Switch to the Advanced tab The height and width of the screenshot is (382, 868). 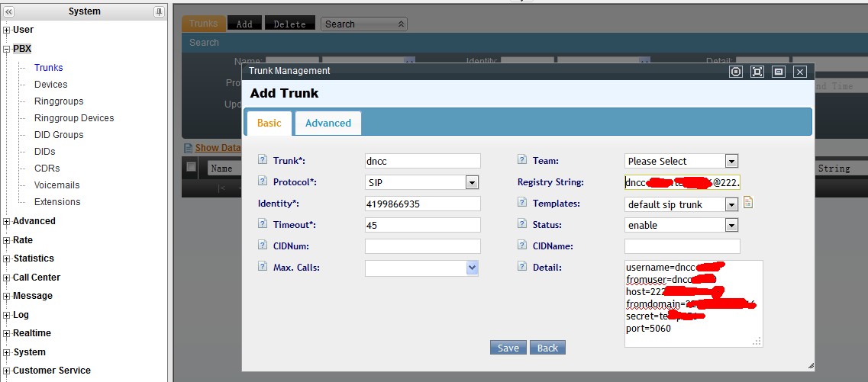(x=328, y=123)
